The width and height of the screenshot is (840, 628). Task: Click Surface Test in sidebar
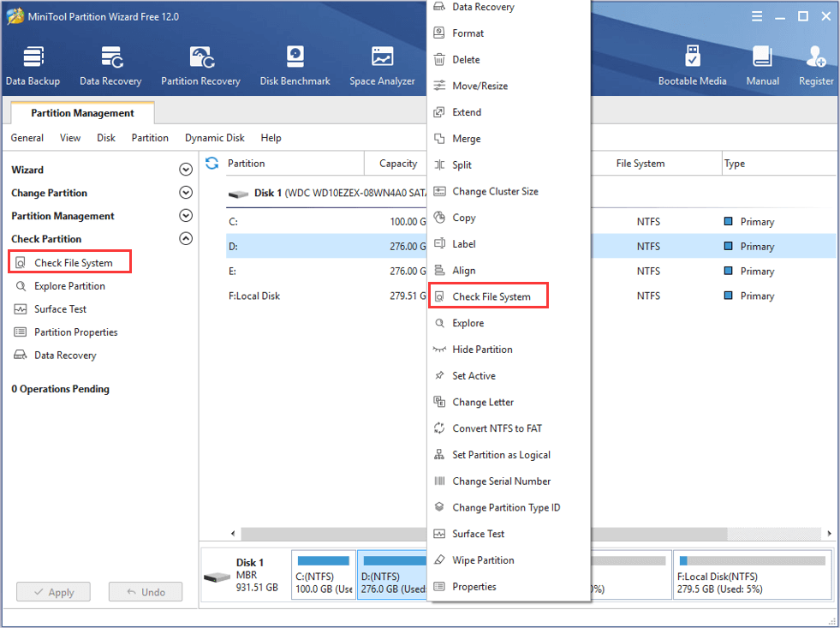coord(50,309)
